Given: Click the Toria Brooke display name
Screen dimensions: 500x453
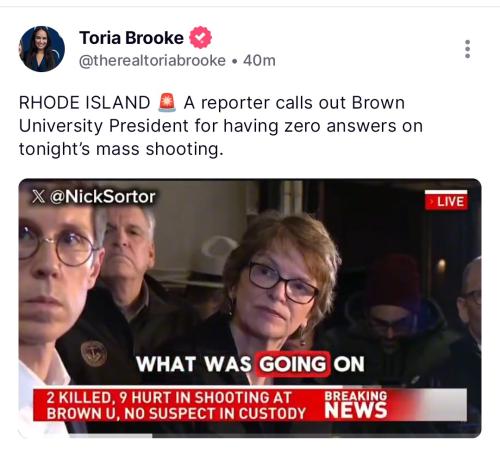Looking at the screenshot, I should click(131, 38).
